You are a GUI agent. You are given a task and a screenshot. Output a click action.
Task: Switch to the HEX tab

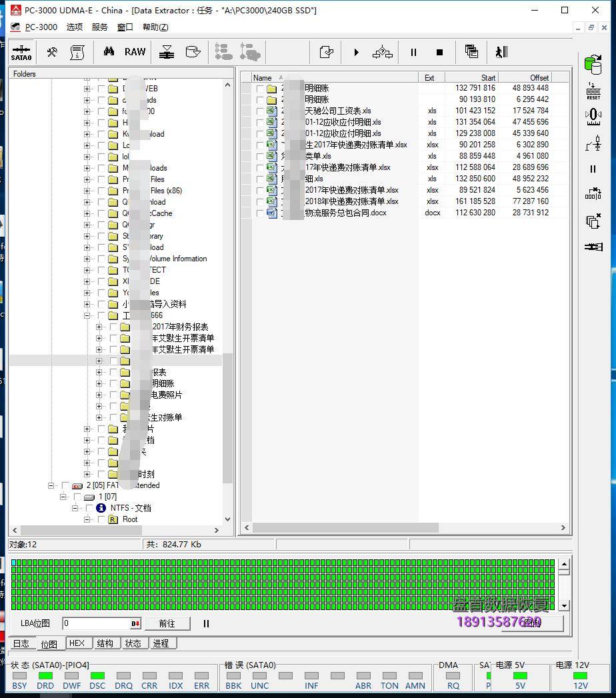coord(77,643)
